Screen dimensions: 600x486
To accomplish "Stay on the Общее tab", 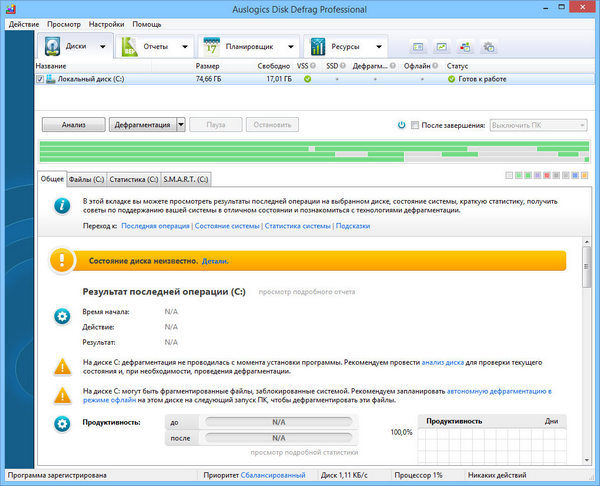I will click(52, 179).
